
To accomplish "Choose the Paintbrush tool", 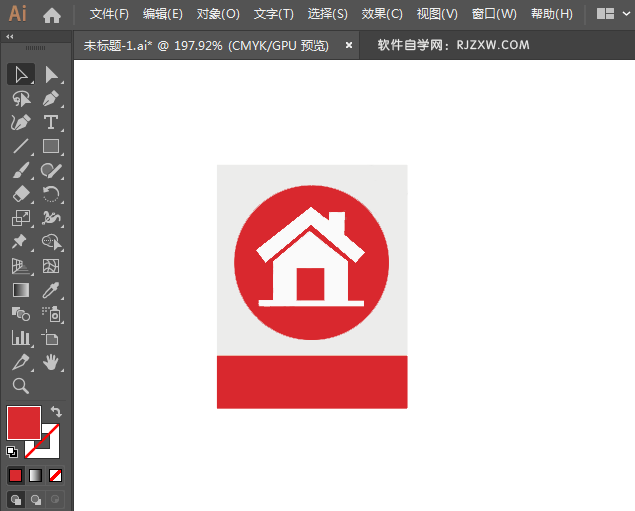I will pos(21,170).
